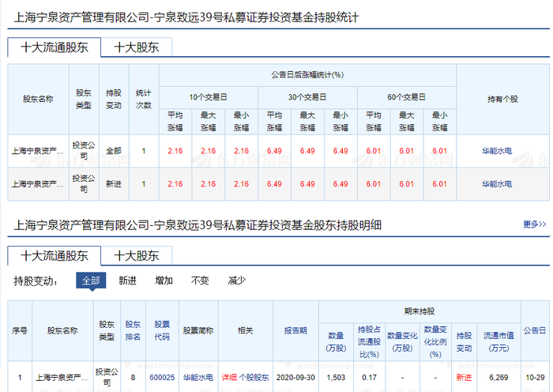Switch to 十大股东 tab in holdings detail section
The height and width of the screenshot is (392, 553).
coord(137,256)
